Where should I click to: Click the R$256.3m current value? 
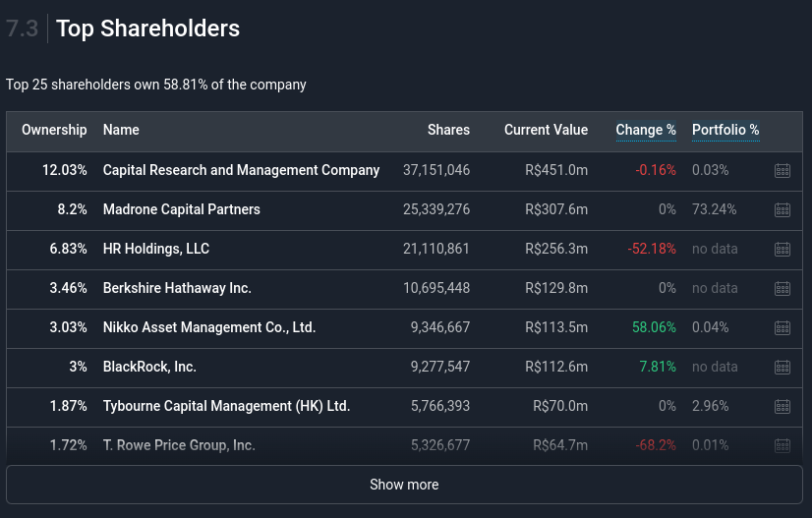(556, 249)
